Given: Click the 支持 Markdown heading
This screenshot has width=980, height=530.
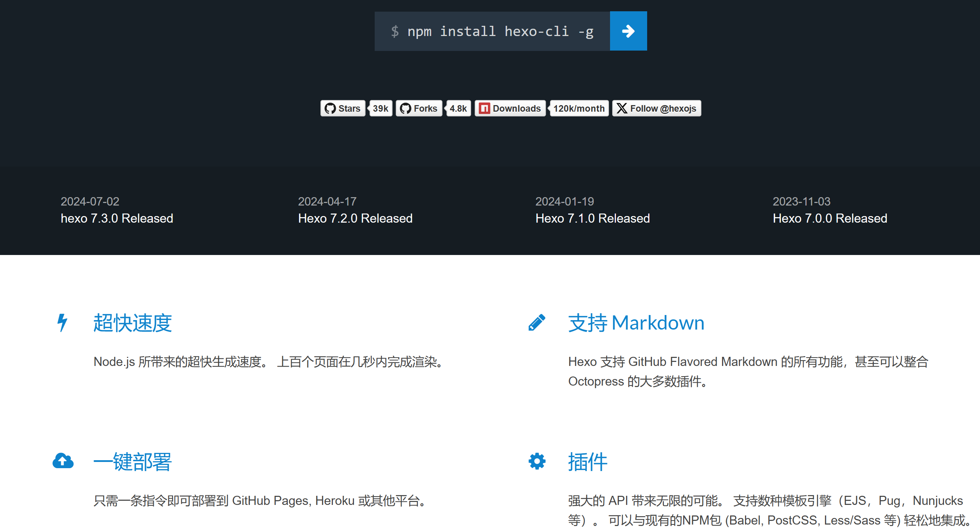Looking at the screenshot, I should (x=637, y=323).
